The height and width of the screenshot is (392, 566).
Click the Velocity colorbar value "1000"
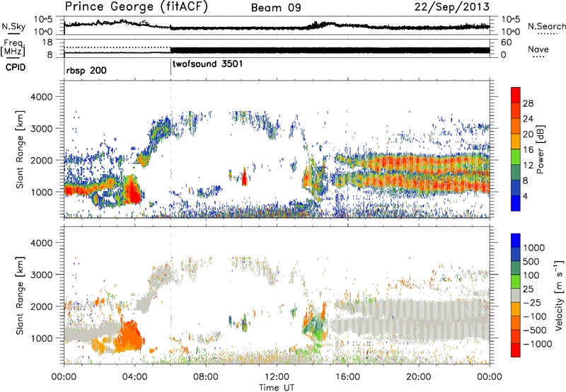click(x=533, y=248)
